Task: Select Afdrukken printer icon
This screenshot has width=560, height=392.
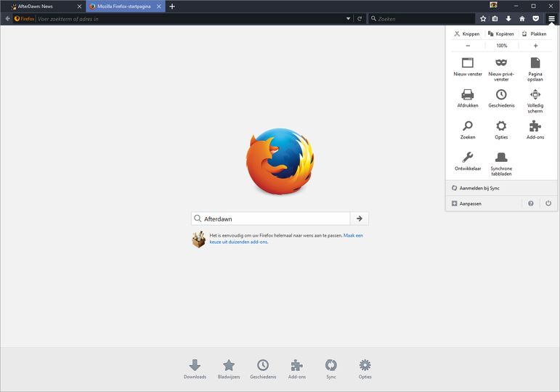Action: pyautogui.click(x=468, y=98)
